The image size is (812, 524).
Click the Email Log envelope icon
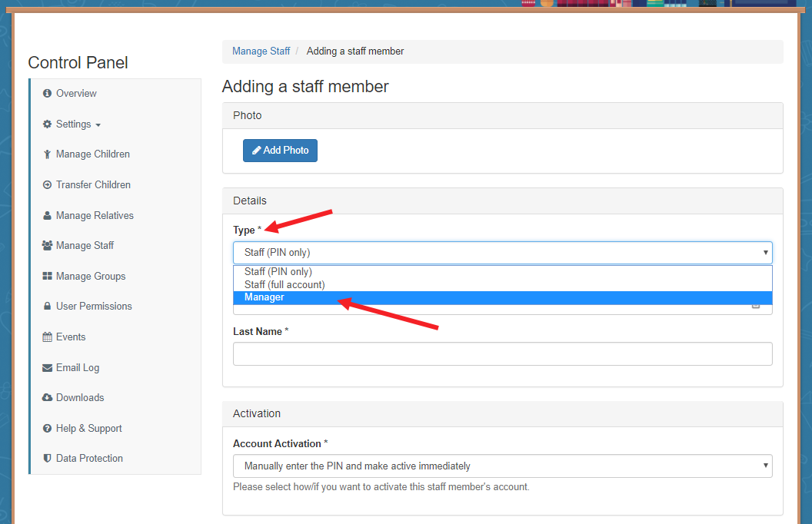pyautogui.click(x=47, y=368)
